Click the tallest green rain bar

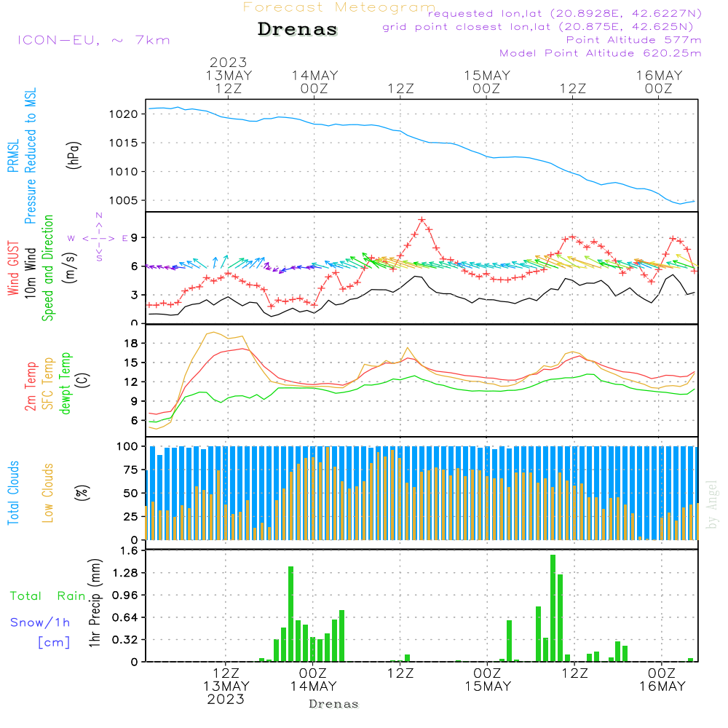(x=553, y=608)
